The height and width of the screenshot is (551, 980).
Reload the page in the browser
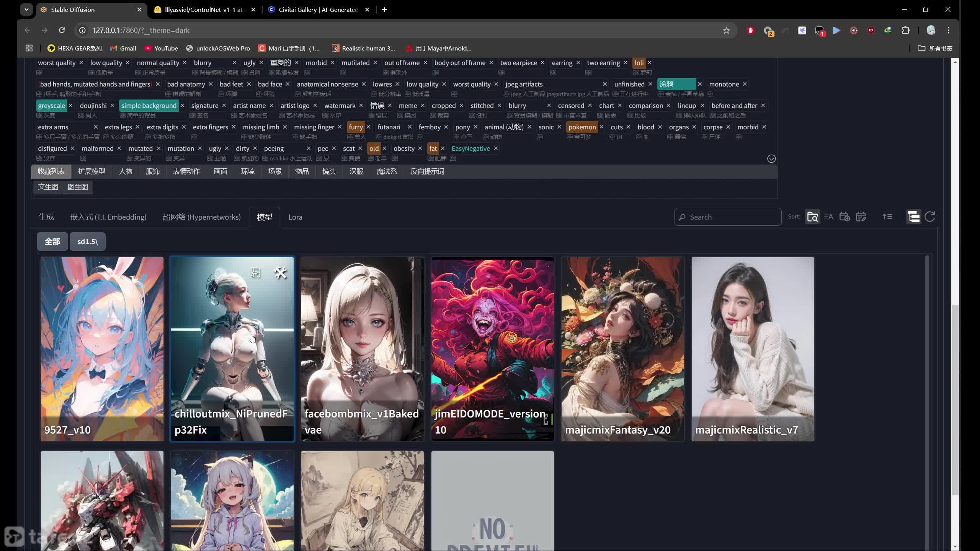point(62,30)
